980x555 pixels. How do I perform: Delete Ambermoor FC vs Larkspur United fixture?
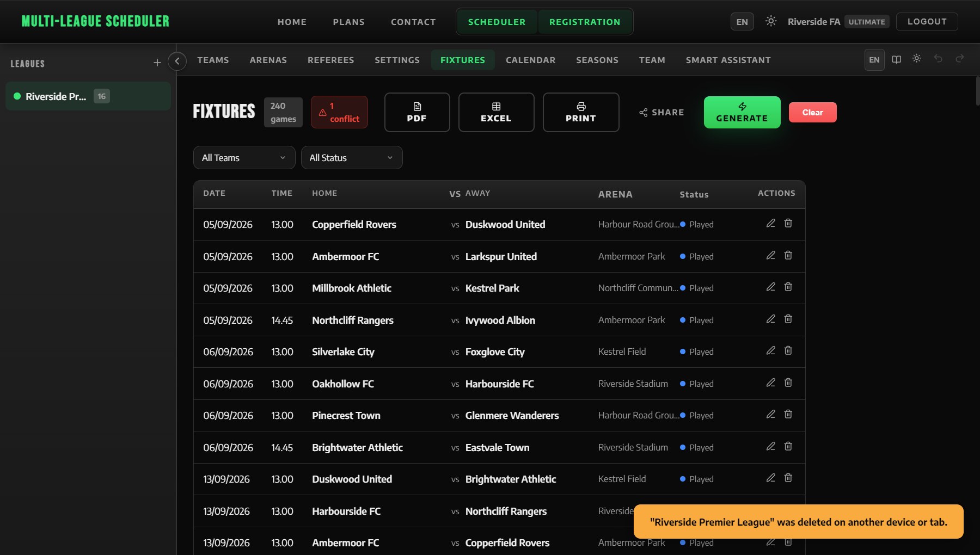[x=788, y=255]
